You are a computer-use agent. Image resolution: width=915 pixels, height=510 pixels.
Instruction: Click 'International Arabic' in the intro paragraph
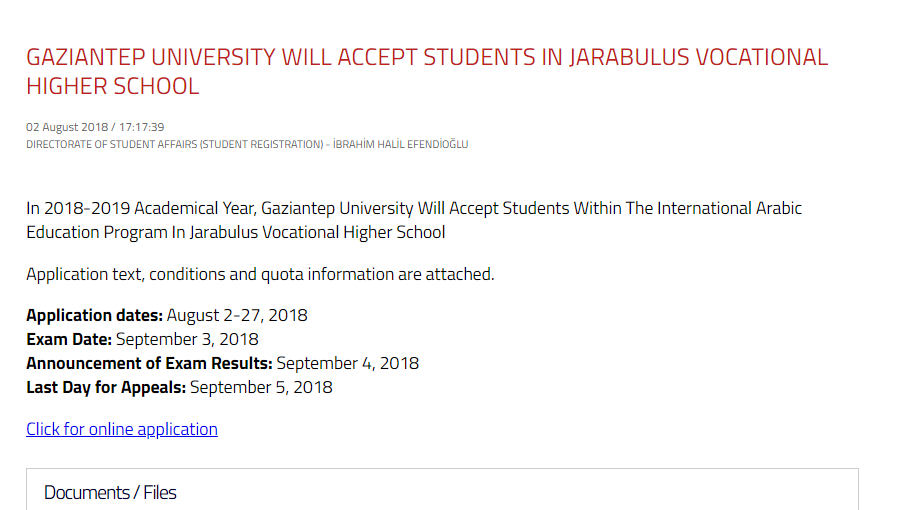(x=729, y=208)
